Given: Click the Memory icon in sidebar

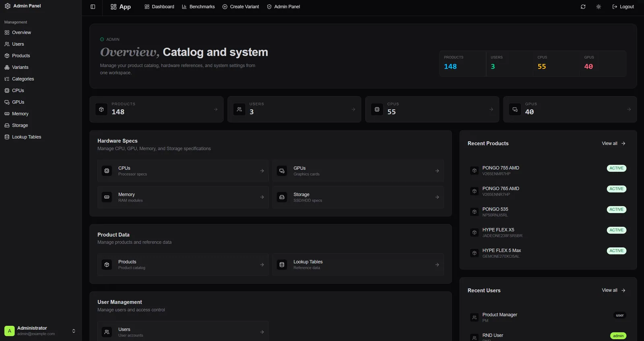Looking at the screenshot, I should 7,114.
